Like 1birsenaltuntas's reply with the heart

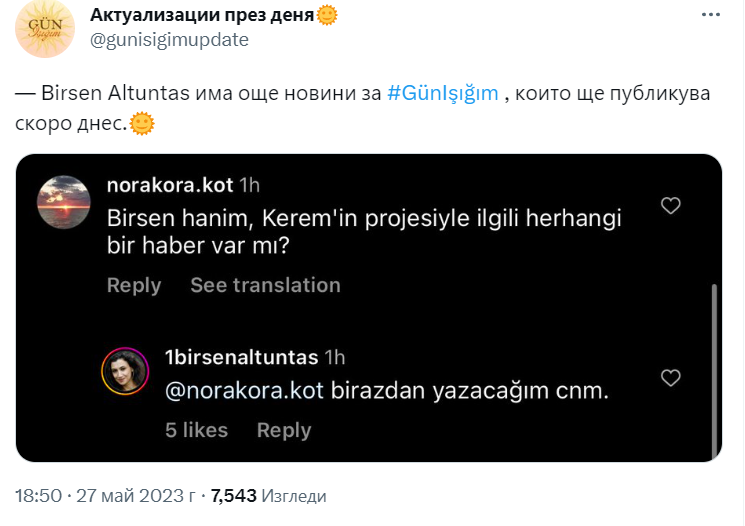[672, 378]
